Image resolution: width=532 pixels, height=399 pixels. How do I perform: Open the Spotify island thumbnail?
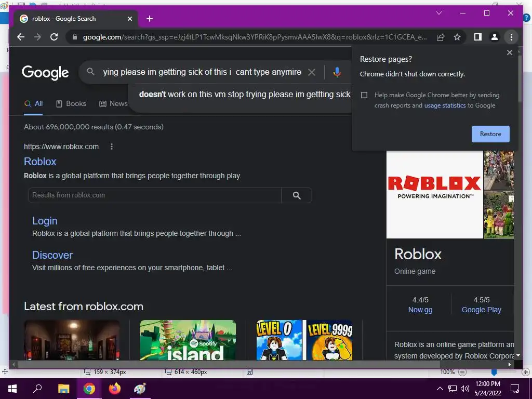click(x=188, y=340)
